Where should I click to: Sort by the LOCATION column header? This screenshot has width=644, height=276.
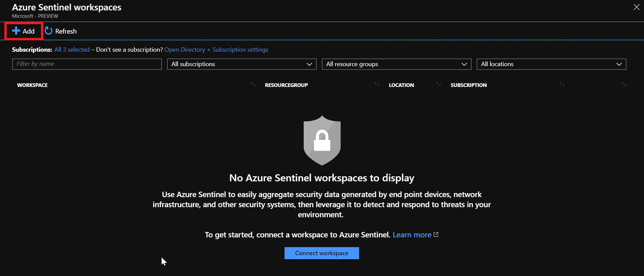coord(401,85)
